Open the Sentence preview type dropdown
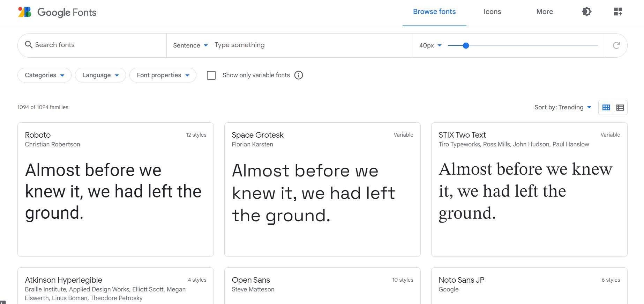The image size is (644, 304). 190,45
